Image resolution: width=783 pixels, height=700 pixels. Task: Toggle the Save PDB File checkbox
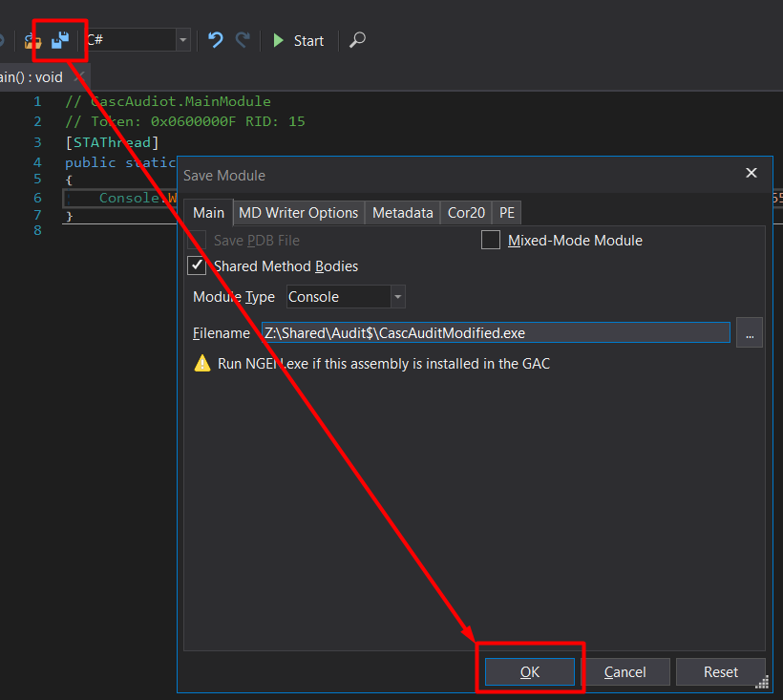tap(198, 241)
